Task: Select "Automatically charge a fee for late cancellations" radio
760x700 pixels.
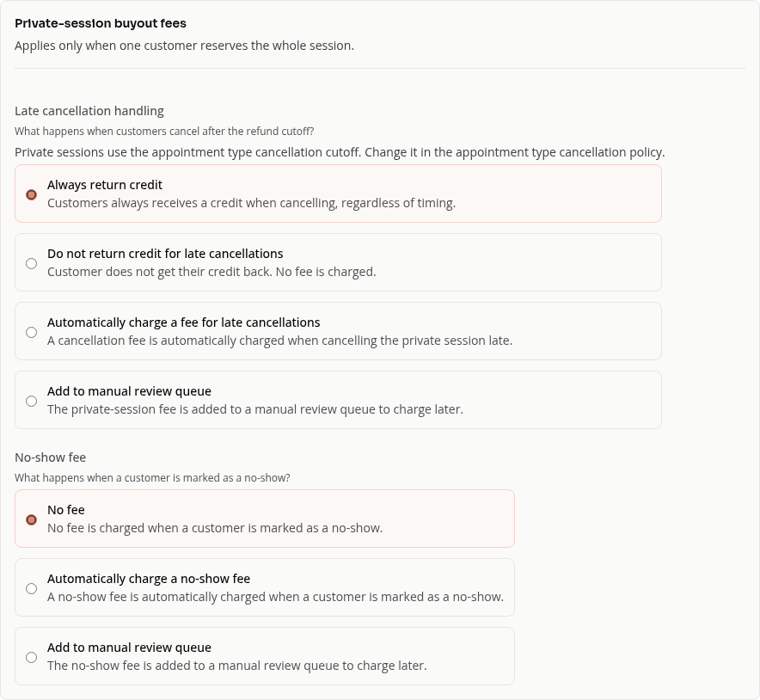Action: point(32,332)
